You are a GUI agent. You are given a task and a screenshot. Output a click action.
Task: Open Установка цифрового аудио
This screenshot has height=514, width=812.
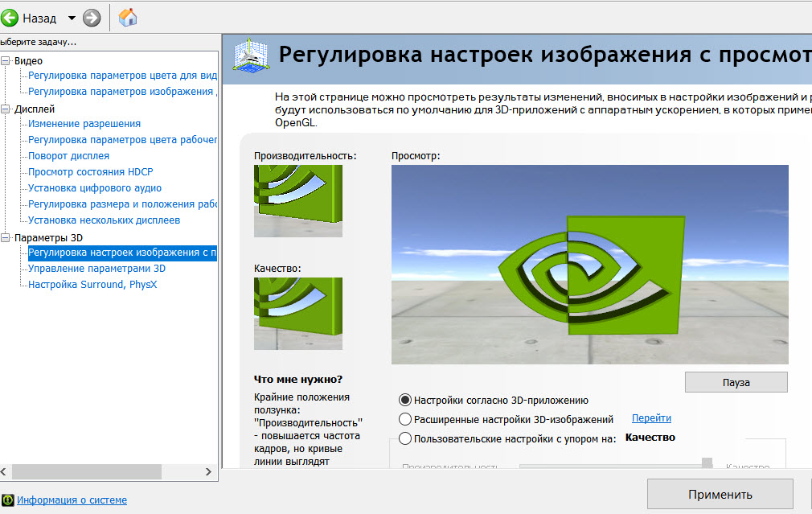(95, 188)
